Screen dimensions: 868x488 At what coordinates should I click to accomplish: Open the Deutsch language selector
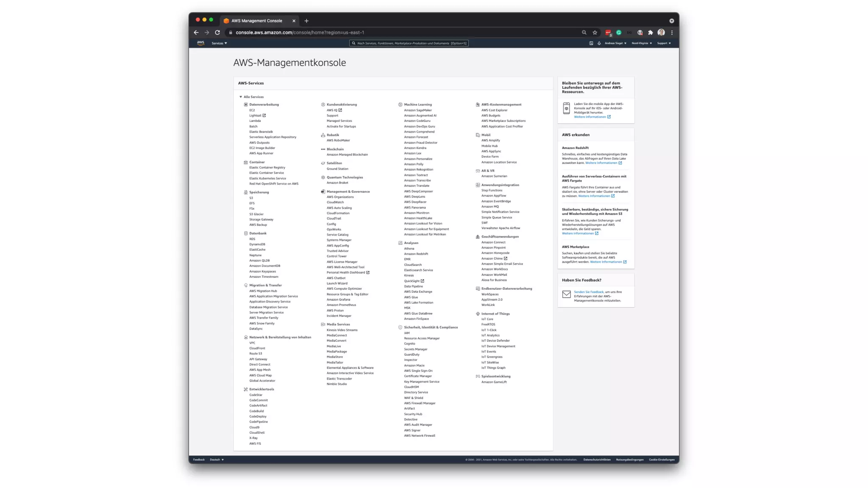coord(217,460)
